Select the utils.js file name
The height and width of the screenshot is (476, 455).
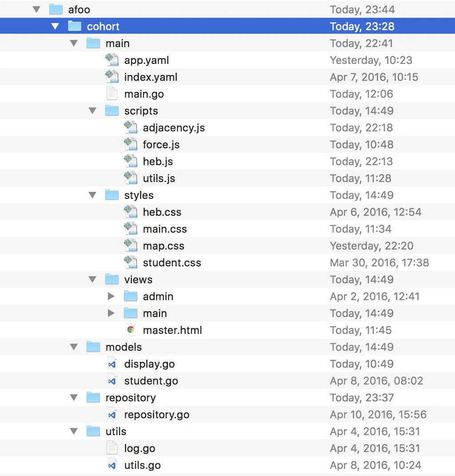pyautogui.click(x=159, y=178)
